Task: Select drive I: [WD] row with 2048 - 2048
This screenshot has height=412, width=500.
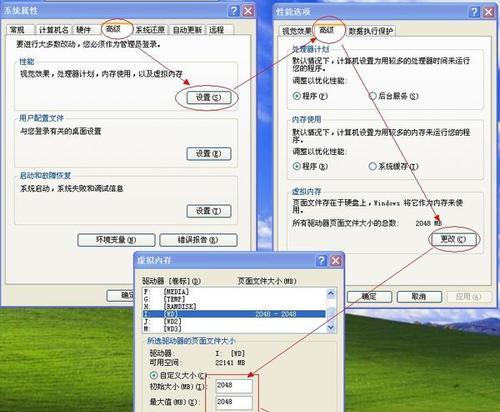Action: click(234, 314)
